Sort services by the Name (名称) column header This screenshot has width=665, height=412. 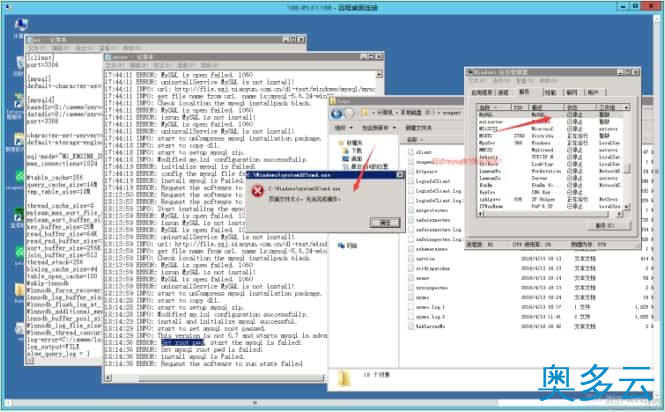[x=494, y=107]
